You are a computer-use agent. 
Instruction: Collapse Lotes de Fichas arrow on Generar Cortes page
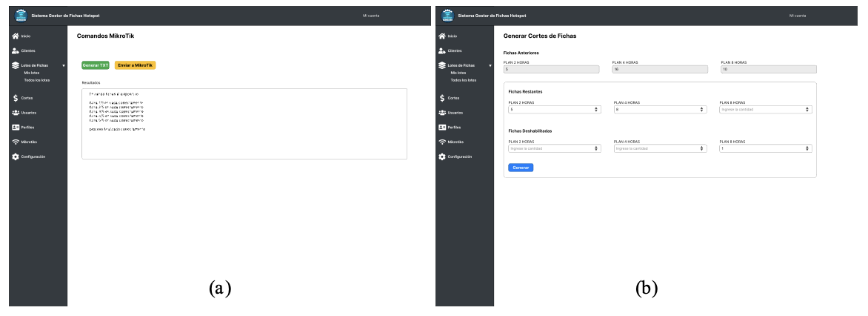pyautogui.click(x=489, y=66)
